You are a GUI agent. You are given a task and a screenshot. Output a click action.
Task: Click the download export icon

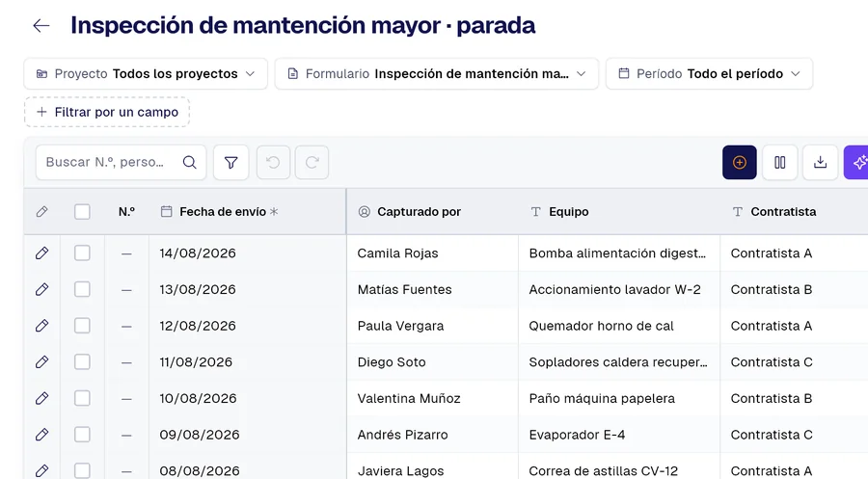pyautogui.click(x=821, y=162)
